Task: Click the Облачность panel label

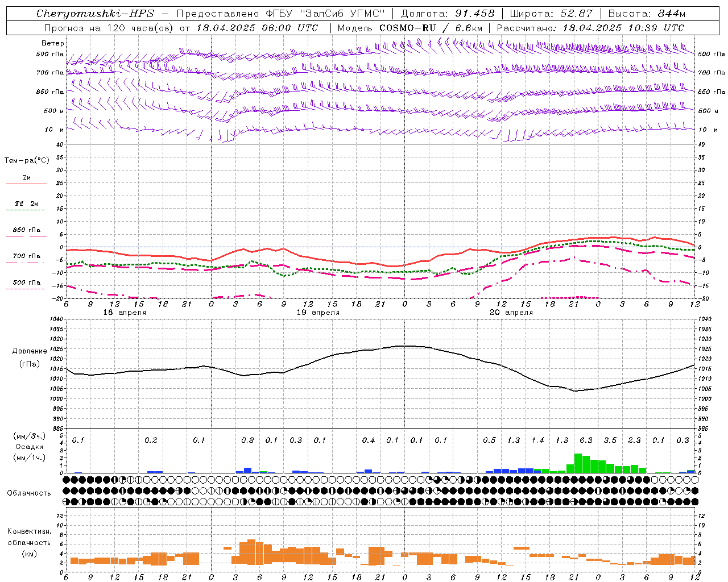Action: point(29,493)
